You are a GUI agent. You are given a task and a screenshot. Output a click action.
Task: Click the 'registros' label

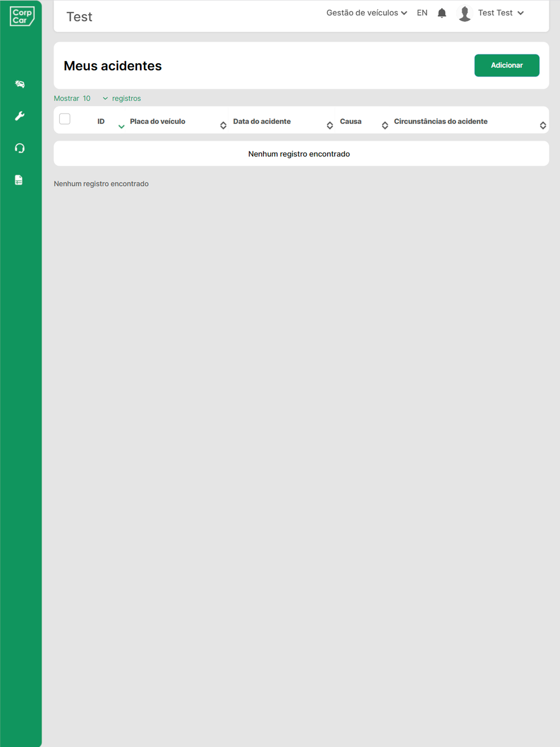pyautogui.click(x=127, y=98)
